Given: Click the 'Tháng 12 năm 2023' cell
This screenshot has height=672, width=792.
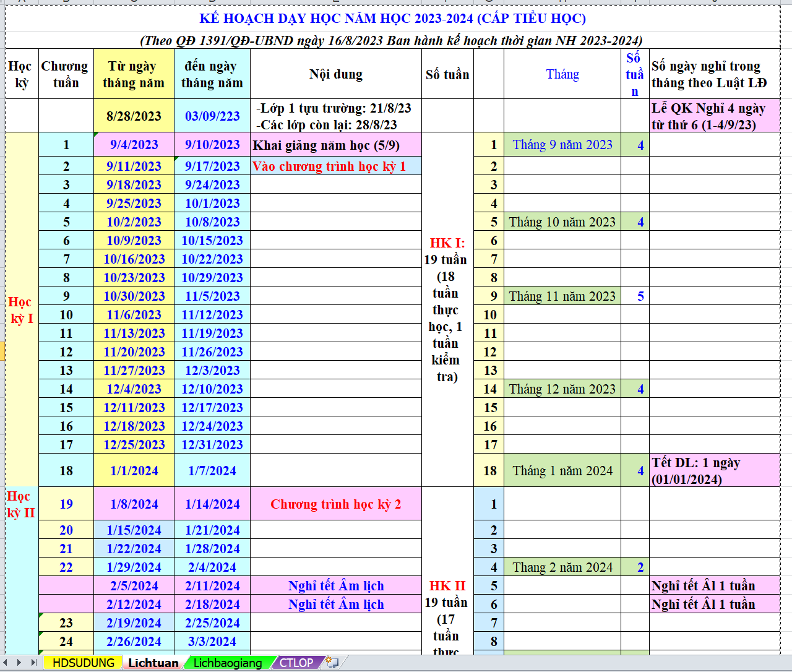Looking at the screenshot, I should coord(562,389).
